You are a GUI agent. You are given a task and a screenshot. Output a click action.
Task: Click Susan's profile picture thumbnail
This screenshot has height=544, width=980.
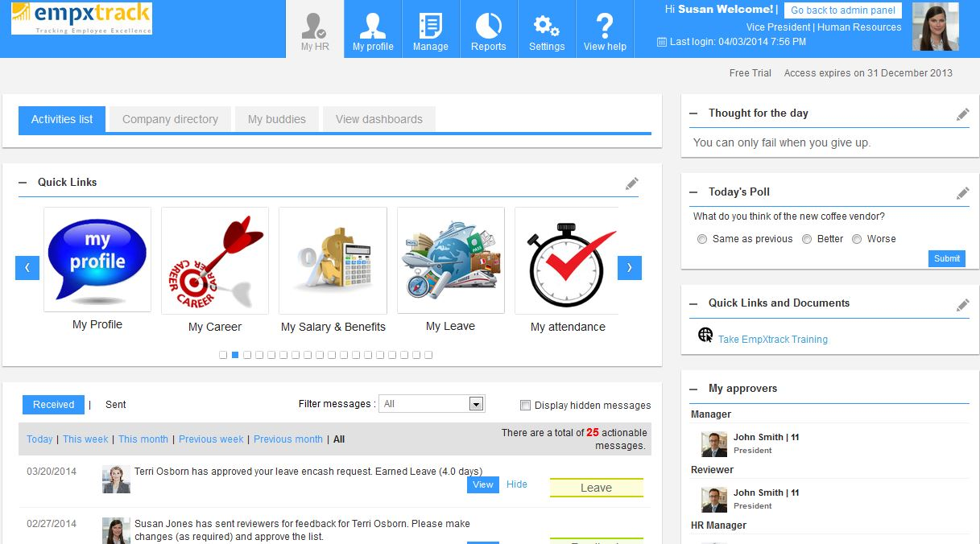935,26
